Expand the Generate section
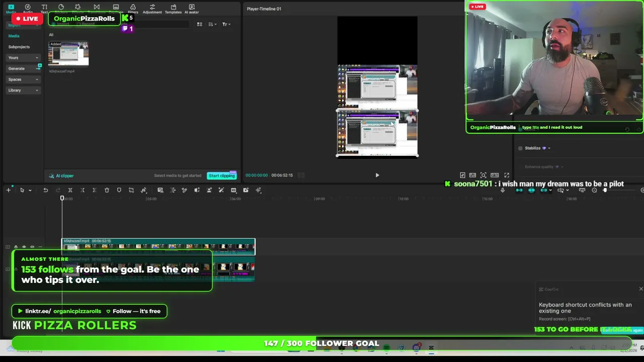This screenshot has width=644, height=362. point(23,68)
